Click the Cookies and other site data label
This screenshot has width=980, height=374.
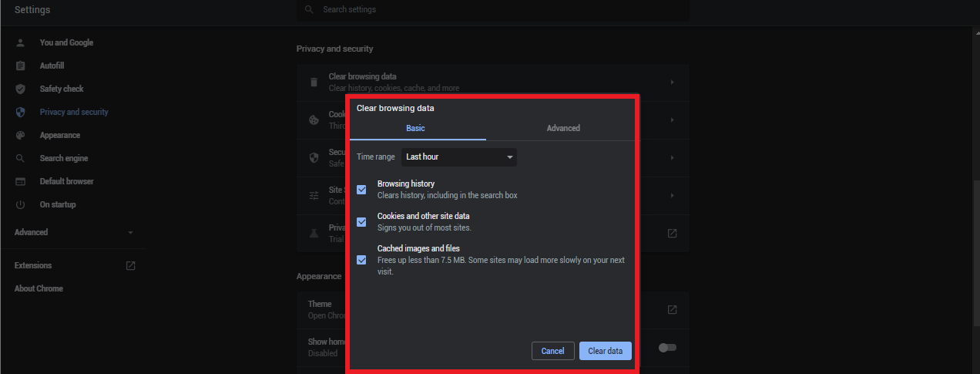point(423,216)
